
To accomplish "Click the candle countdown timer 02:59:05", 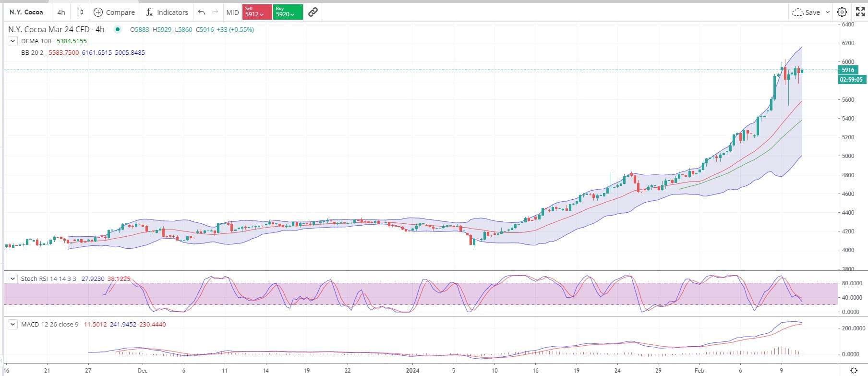I will pyautogui.click(x=851, y=80).
